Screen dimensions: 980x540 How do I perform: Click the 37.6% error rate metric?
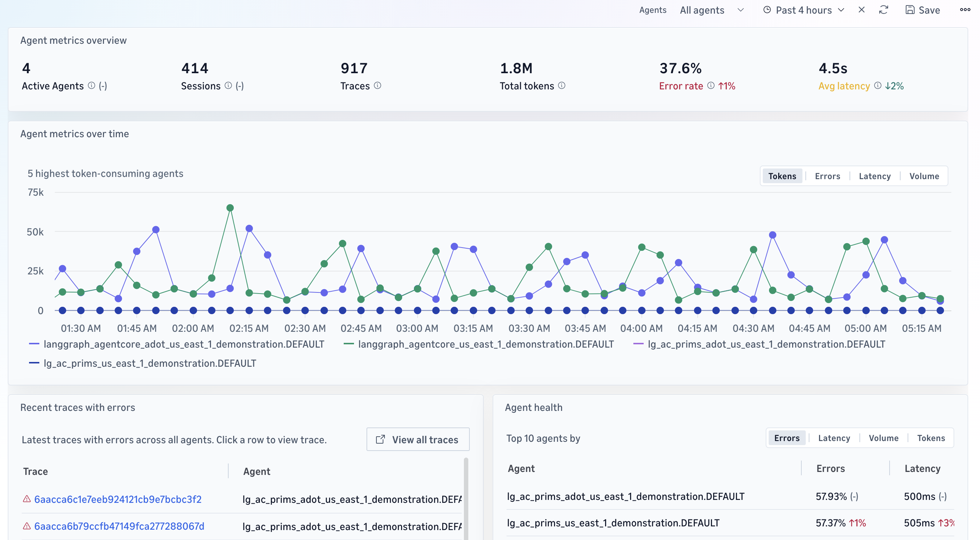pos(680,68)
